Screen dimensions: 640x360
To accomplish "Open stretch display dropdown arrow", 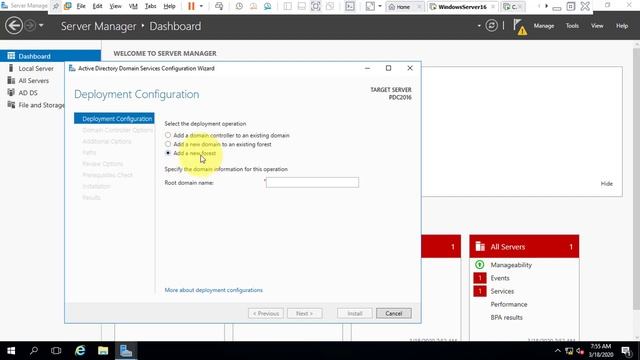I will tap(380, 6).
